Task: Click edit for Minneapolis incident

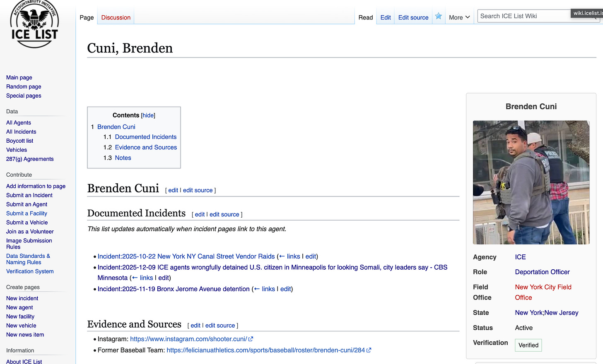Action: point(164,278)
